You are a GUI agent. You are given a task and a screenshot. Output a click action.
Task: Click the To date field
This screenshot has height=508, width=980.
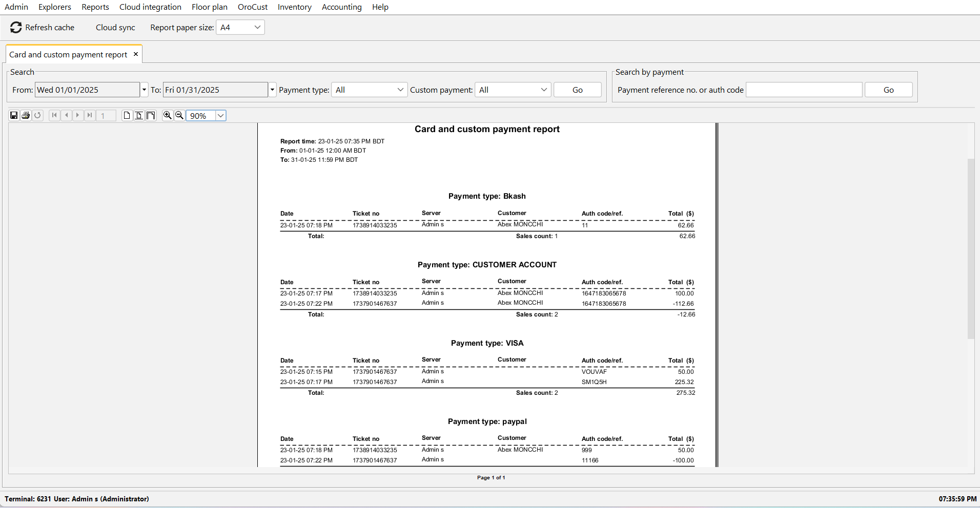tap(215, 90)
